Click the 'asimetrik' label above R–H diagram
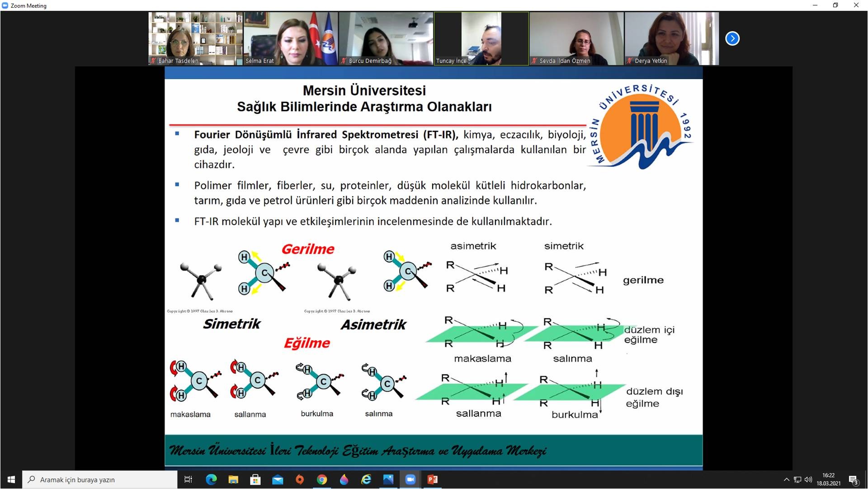The image size is (868, 489). click(x=473, y=246)
